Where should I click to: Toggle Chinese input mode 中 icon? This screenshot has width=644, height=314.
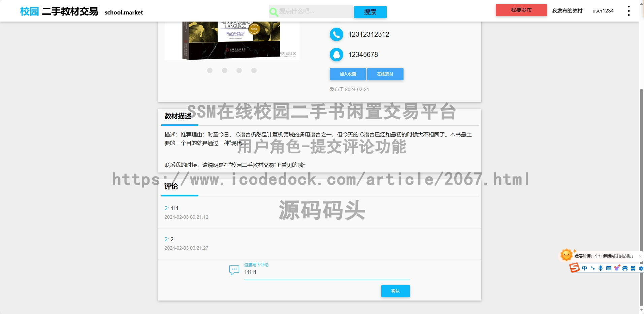584,268
